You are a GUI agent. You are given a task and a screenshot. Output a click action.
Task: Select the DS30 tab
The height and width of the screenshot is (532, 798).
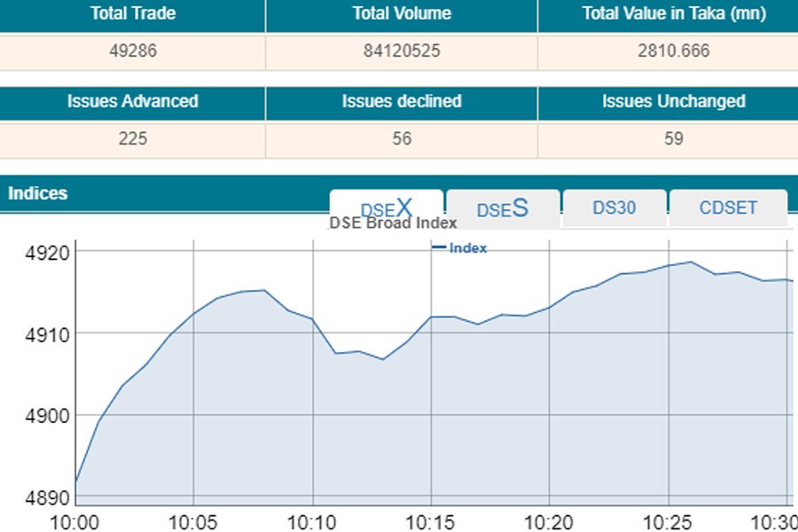tap(614, 208)
